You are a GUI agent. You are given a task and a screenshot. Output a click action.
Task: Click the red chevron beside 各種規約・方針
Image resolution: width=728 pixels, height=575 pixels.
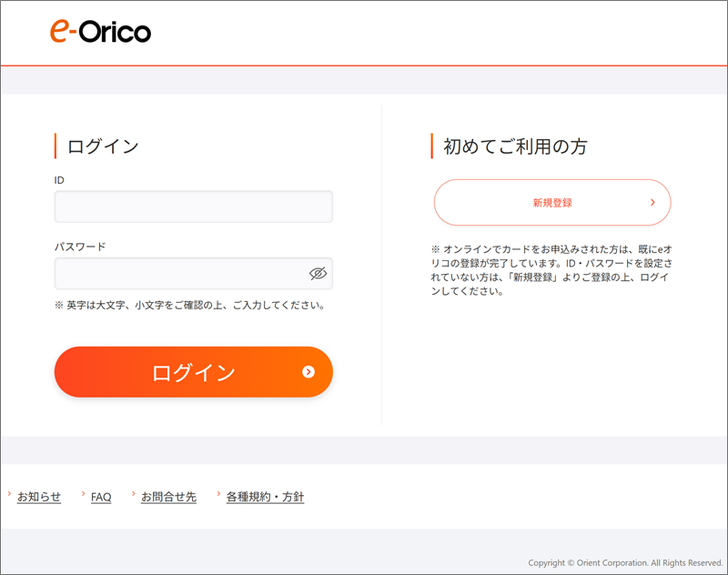click(x=218, y=494)
